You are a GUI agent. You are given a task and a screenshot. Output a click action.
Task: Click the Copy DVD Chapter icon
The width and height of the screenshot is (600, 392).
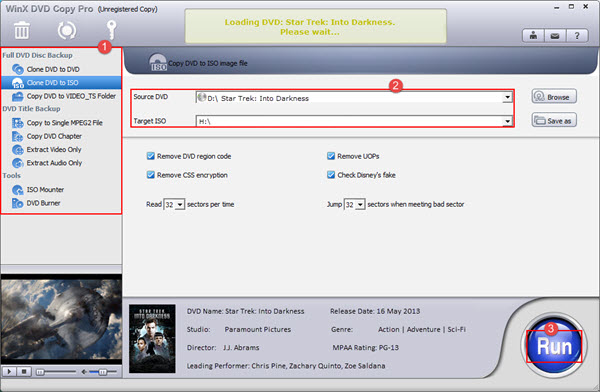[x=18, y=136]
